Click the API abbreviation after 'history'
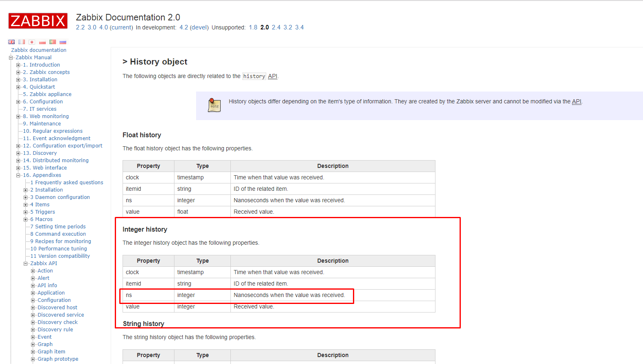Image resolution: width=643 pixels, height=364 pixels. tap(272, 76)
